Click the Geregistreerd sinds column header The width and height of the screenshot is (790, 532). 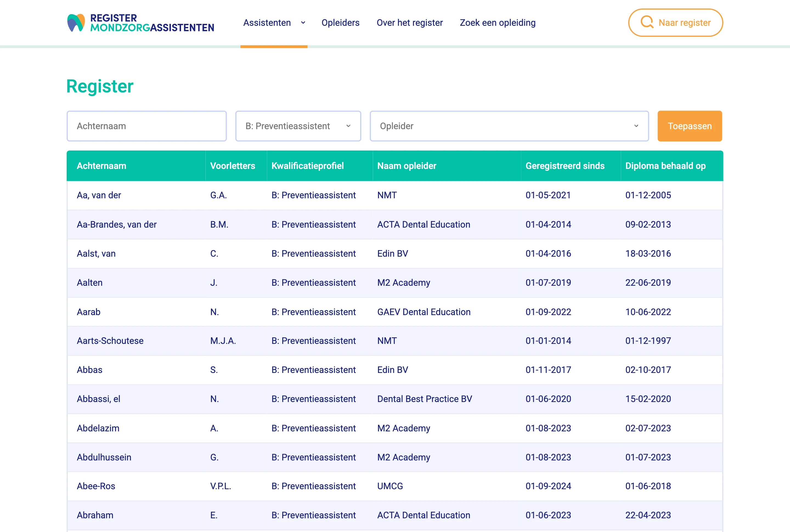click(565, 166)
